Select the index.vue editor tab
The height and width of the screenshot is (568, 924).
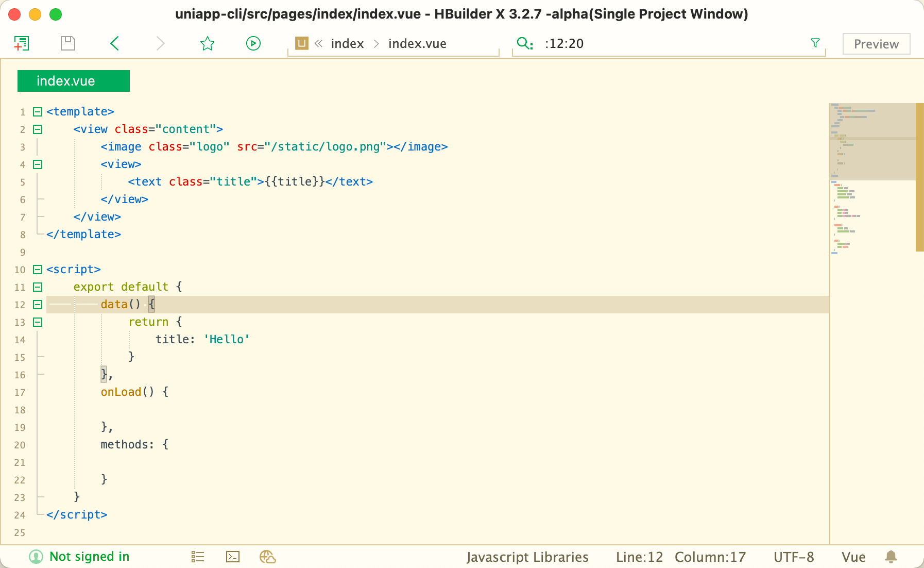[74, 81]
